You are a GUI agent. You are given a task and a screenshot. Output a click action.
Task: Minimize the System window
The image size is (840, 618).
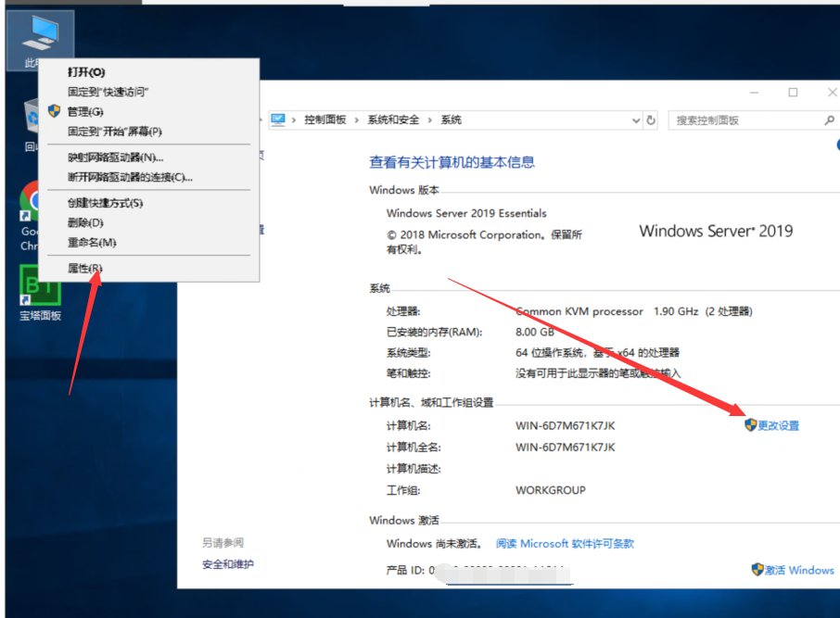point(755,93)
